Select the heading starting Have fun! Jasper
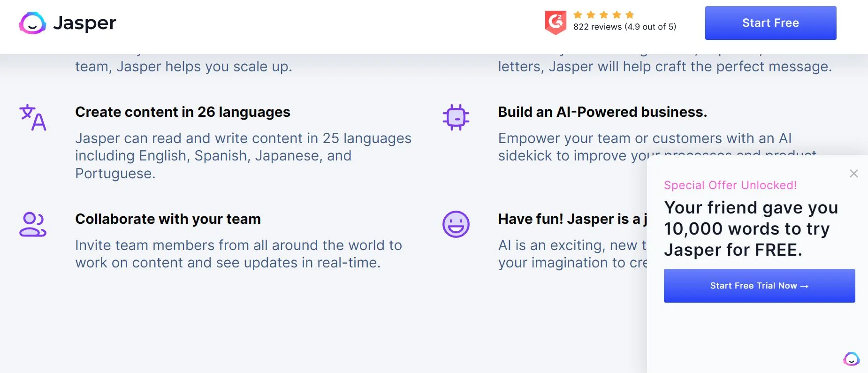 [572, 219]
